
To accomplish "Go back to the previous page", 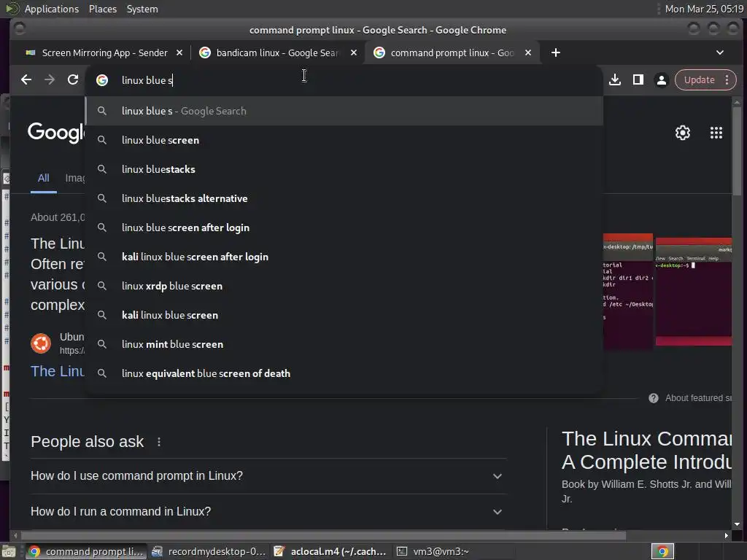I will (x=26, y=80).
